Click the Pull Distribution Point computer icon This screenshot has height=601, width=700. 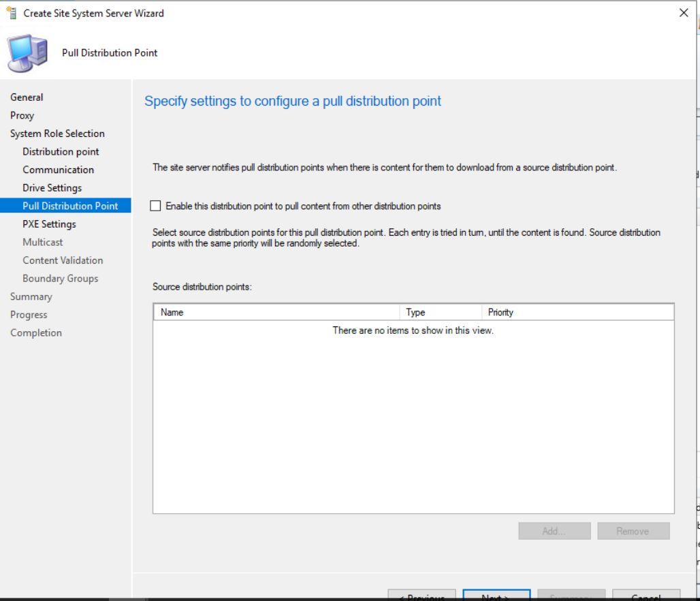pos(27,53)
